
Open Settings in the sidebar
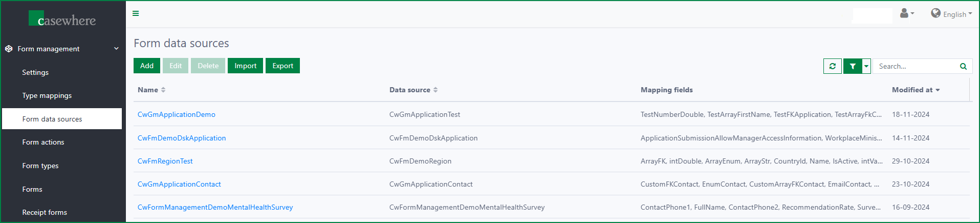tap(35, 72)
